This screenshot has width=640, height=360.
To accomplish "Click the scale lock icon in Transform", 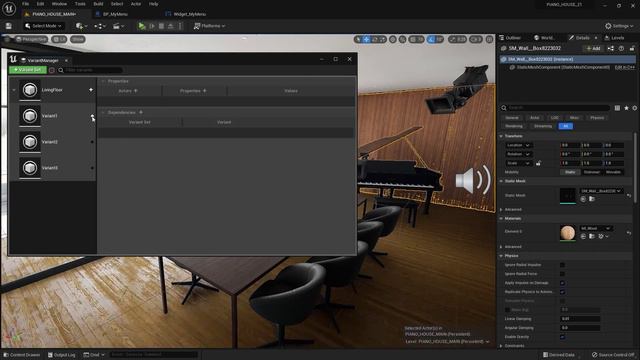I will 538,163.
